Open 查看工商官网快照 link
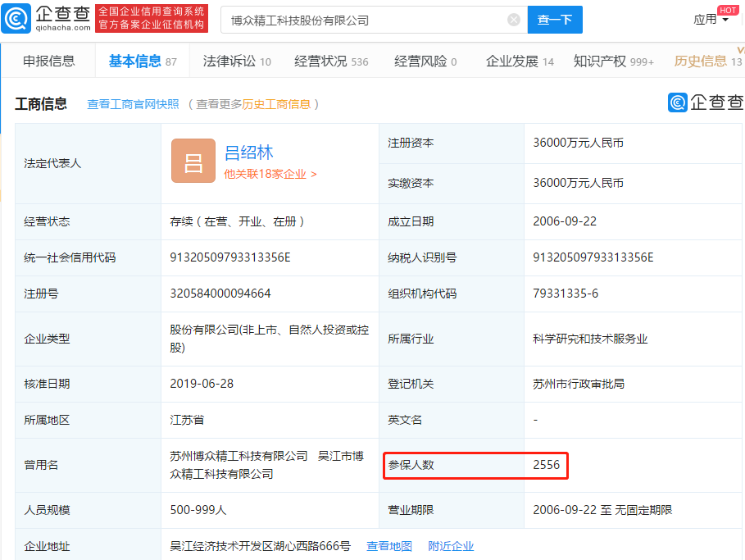The width and height of the screenshot is (745, 560). pos(133,104)
